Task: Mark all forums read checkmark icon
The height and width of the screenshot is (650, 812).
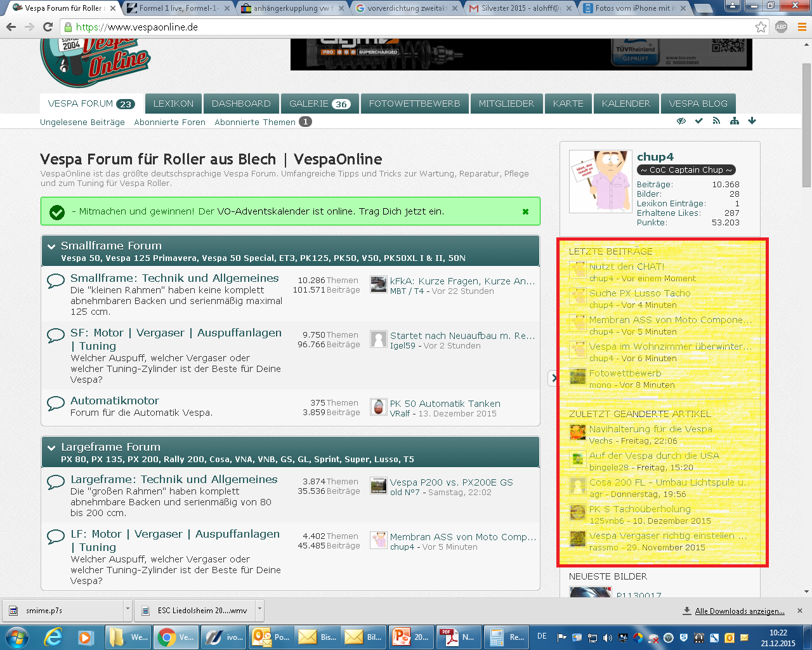Action: click(698, 121)
